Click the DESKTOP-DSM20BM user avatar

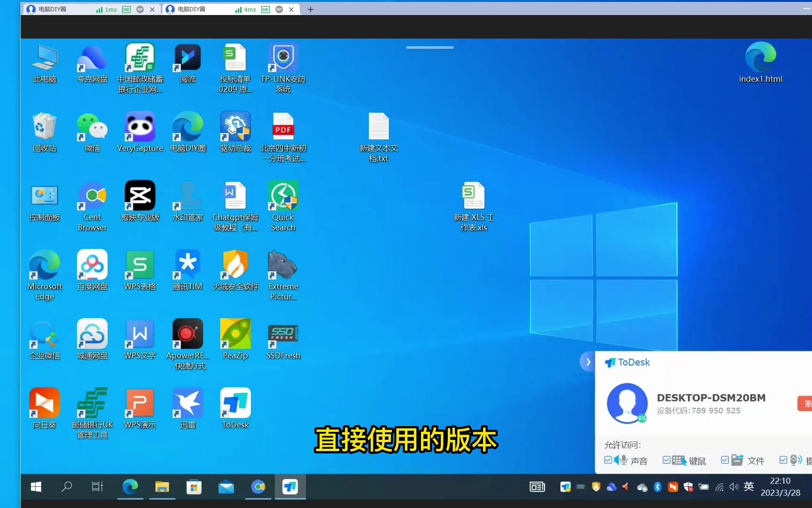[x=627, y=403]
